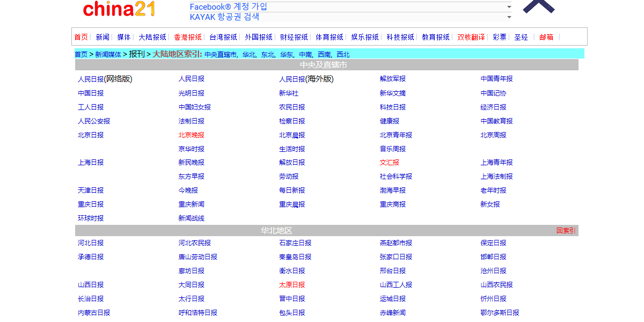Click the 邮箱 navigation item
This screenshot has width=644, height=322.
[546, 37]
